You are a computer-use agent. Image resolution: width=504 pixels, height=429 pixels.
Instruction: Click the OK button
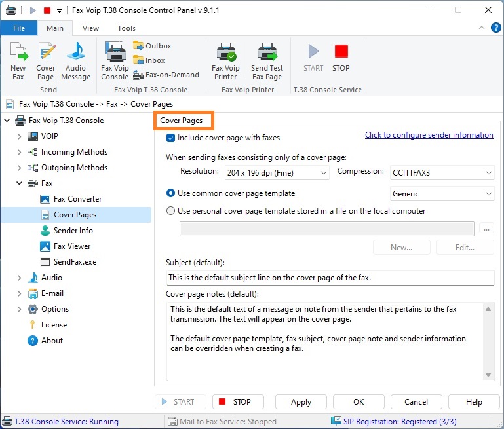(359, 401)
